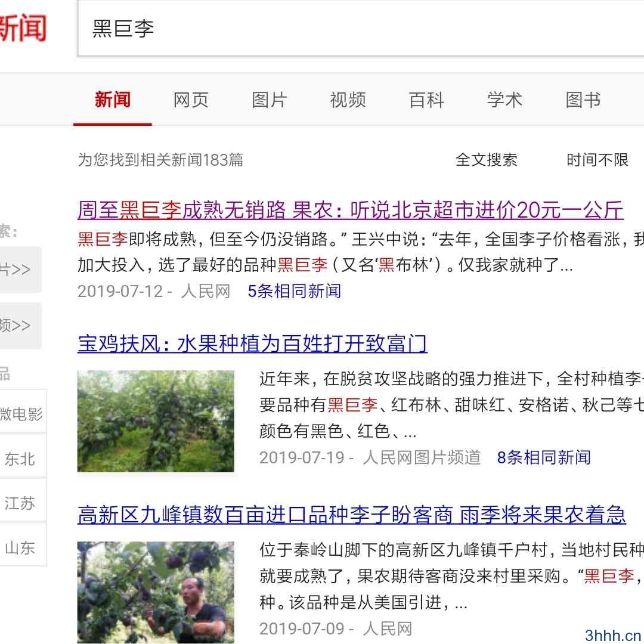
Task: Click the farmer picking plums thumbnail
Action: (x=156, y=592)
